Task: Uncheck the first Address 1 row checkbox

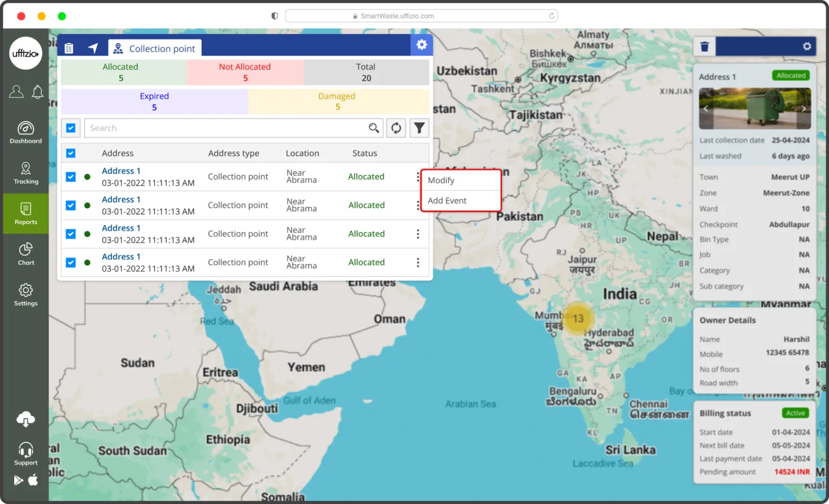Action: [x=71, y=176]
